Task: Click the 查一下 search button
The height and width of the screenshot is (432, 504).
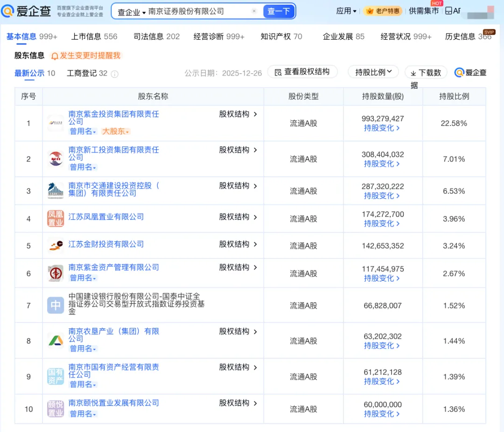Action: [279, 11]
